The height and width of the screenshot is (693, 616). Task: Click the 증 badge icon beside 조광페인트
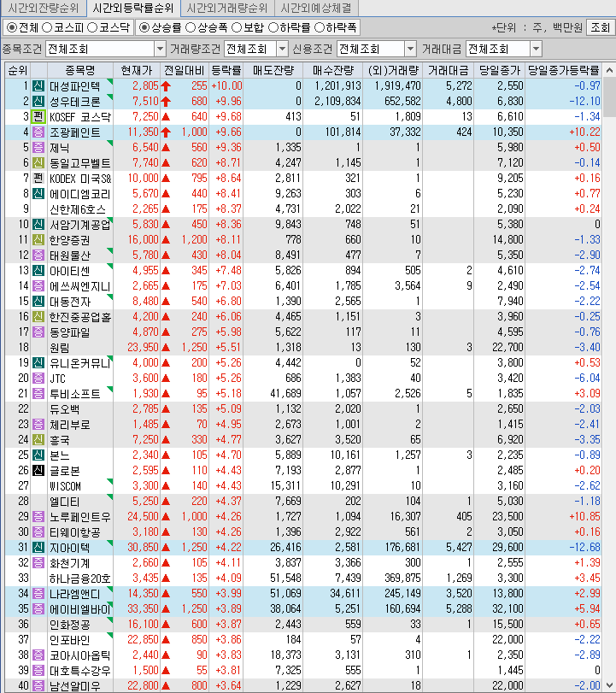pos(38,132)
